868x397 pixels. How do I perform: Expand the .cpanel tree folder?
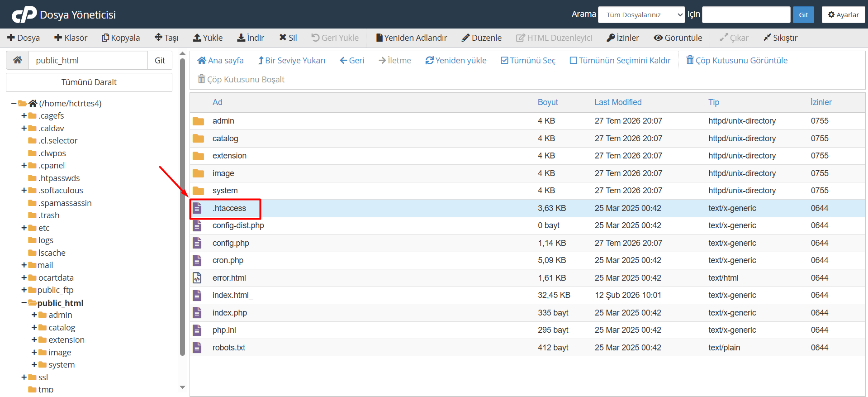[x=24, y=166]
